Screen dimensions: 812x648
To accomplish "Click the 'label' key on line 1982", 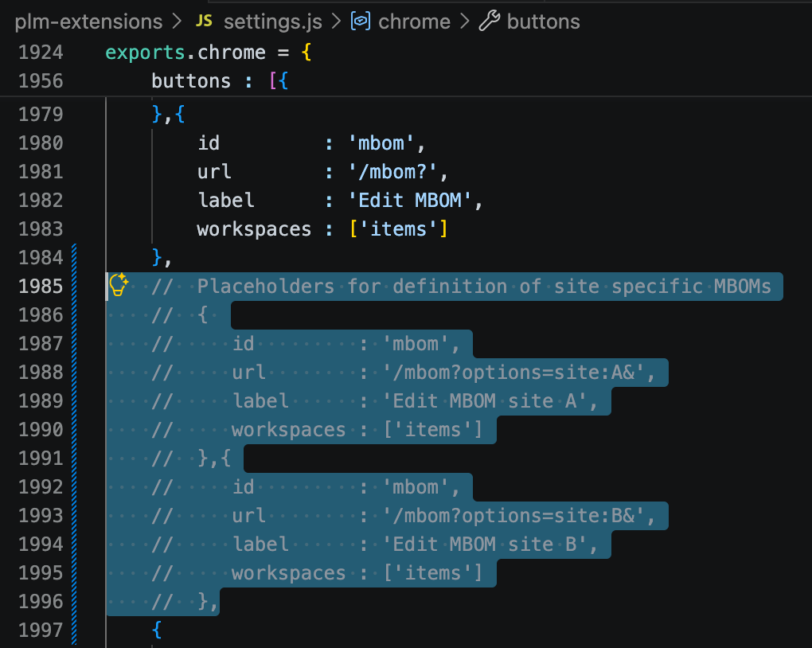I will tap(226, 201).
